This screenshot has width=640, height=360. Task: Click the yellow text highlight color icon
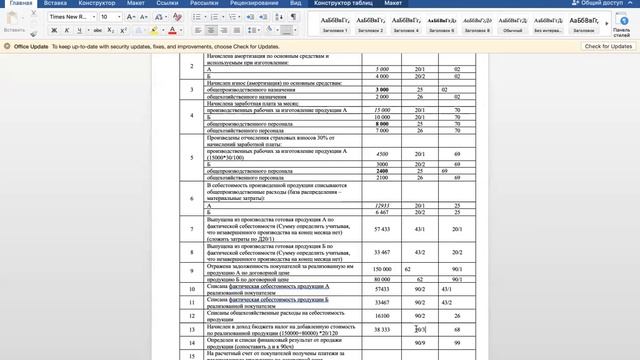[154, 30]
